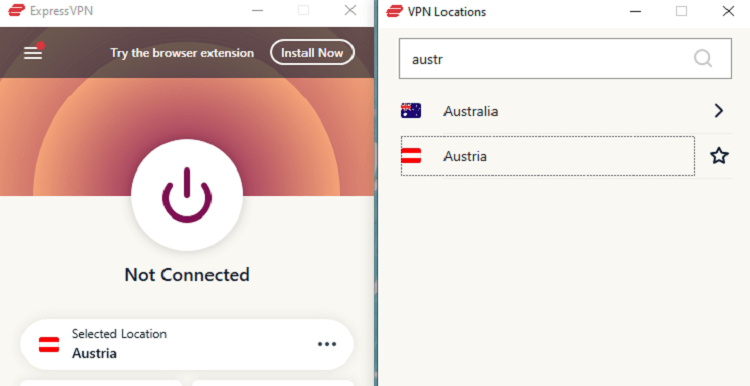Select Austria in location results
The height and width of the screenshot is (386, 750).
(548, 156)
